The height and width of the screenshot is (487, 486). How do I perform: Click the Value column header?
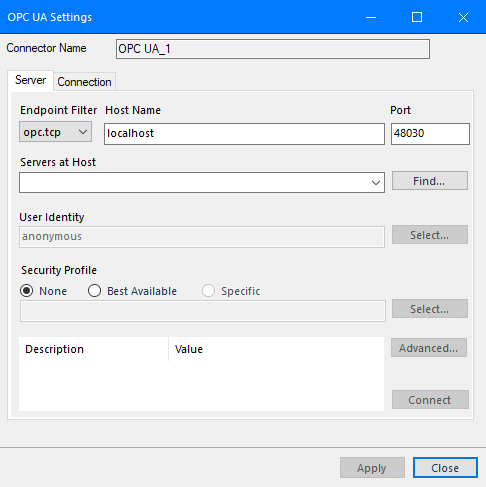[276, 349]
